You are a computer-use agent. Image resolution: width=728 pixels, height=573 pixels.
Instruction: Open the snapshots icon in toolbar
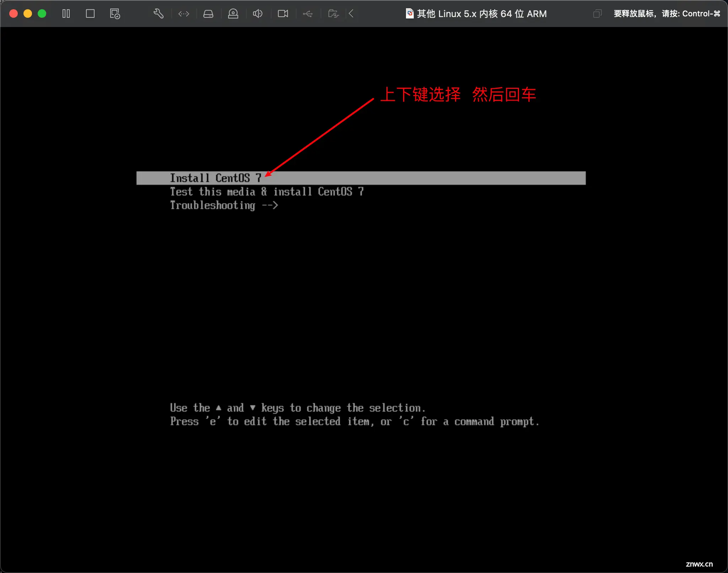click(x=115, y=14)
